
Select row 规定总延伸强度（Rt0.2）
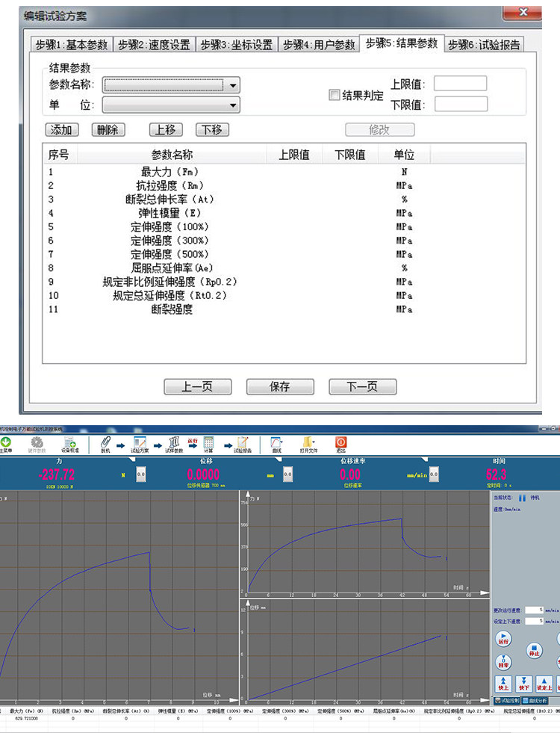[x=284, y=295]
